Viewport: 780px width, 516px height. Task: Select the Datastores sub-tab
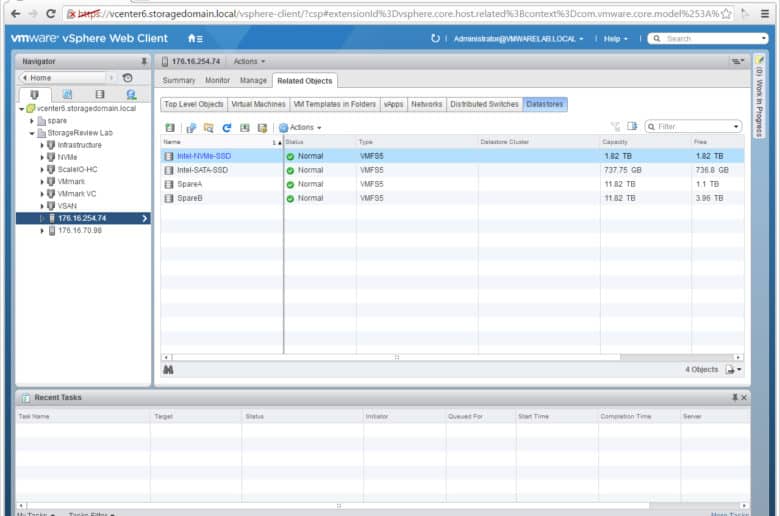pos(545,104)
